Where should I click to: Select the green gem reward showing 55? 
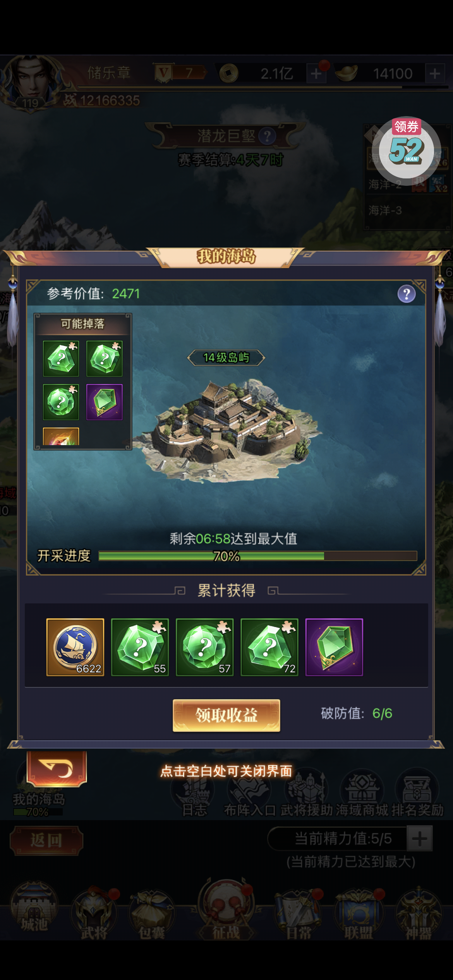pyautogui.click(x=140, y=647)
